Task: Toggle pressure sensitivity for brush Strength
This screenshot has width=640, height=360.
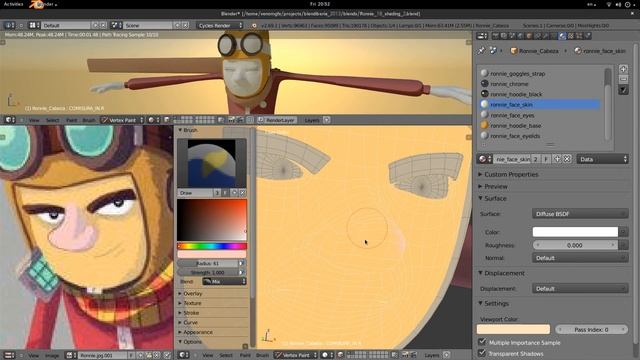Action: 242,272
